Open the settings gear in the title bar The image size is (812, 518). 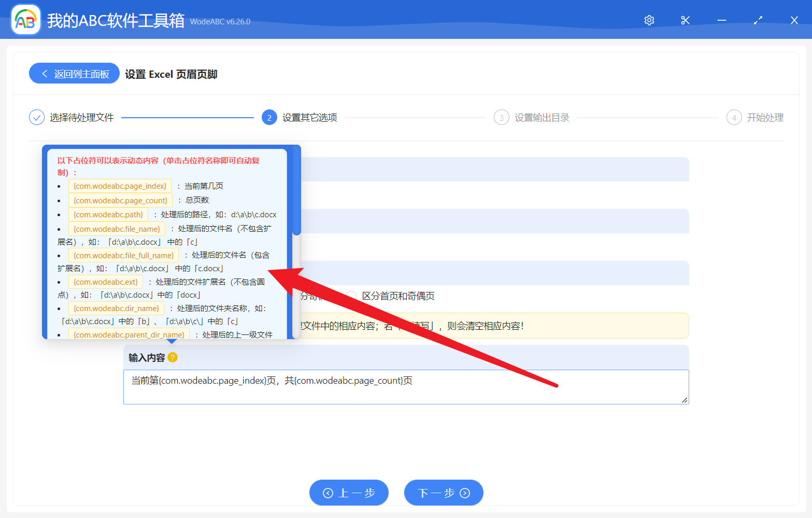coord(648,20)
